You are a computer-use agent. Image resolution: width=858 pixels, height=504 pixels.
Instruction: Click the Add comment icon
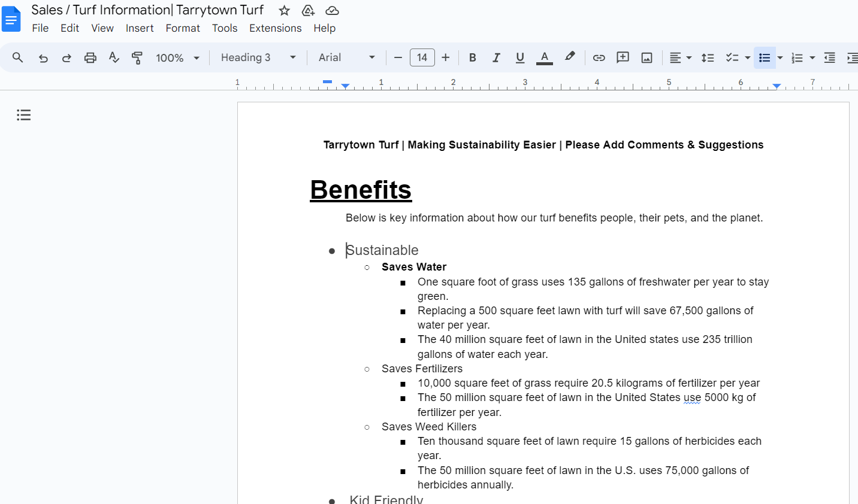point(623,57)
